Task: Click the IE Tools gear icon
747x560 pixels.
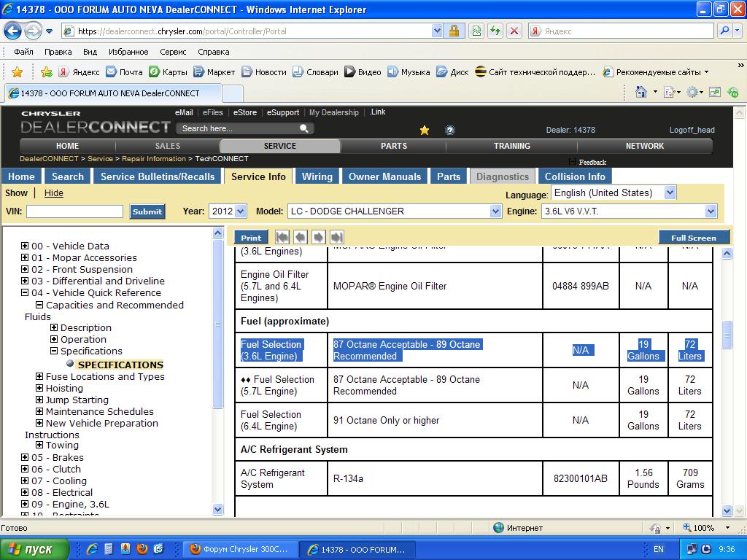Action: 692,92
